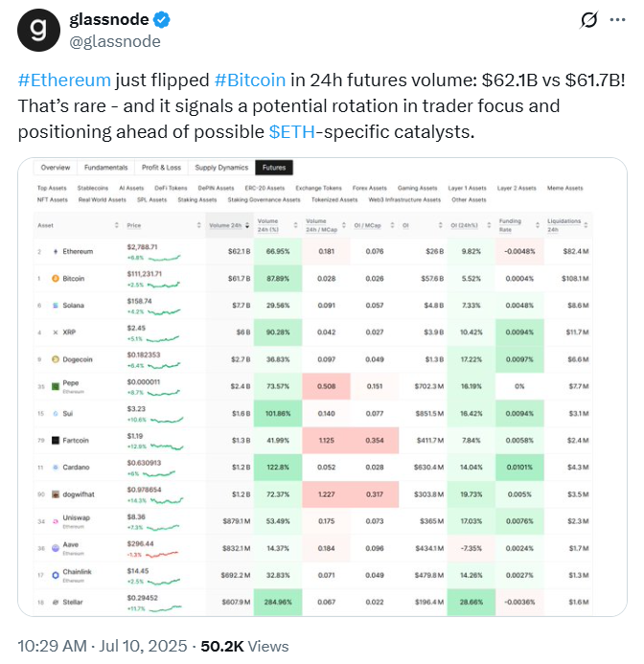Sort the Asset column header
Screen dimensions: 644x664
point(117,225)
